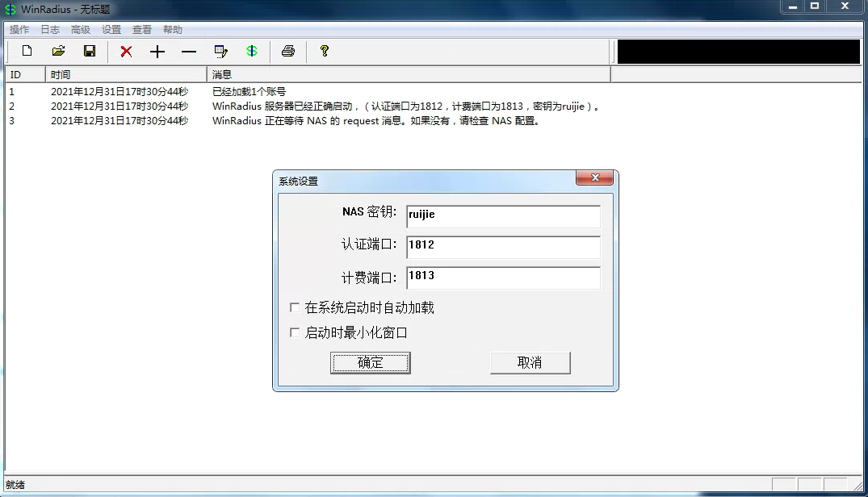
Task: Open the 设置 menu
Action: (x=111, y=29)
